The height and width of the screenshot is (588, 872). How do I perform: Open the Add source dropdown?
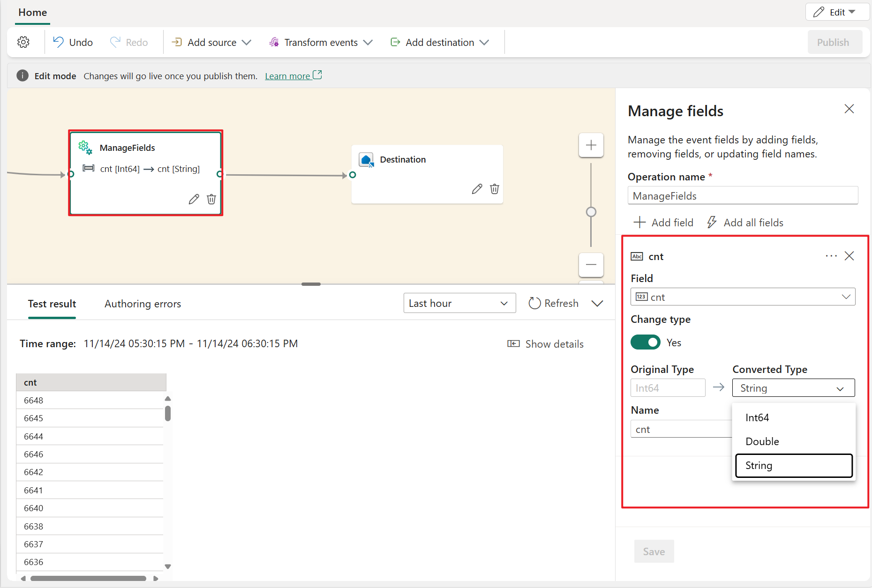[211, 42]
